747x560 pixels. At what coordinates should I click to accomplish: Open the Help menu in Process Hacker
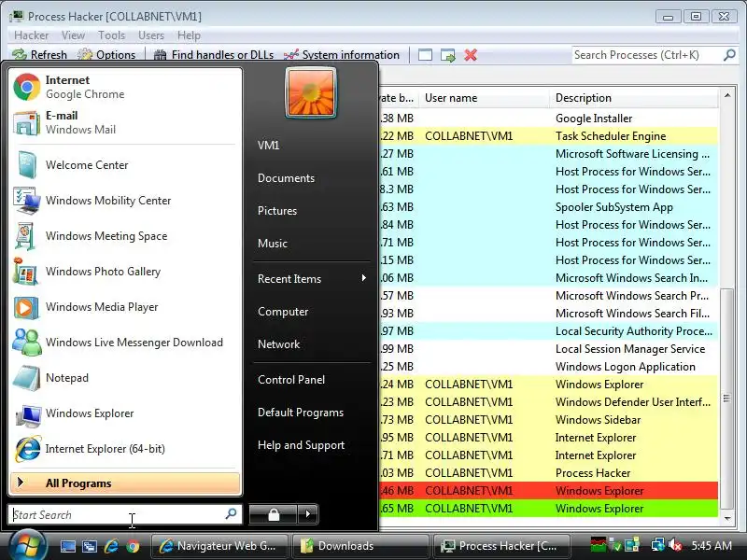(x=189, y=35)
